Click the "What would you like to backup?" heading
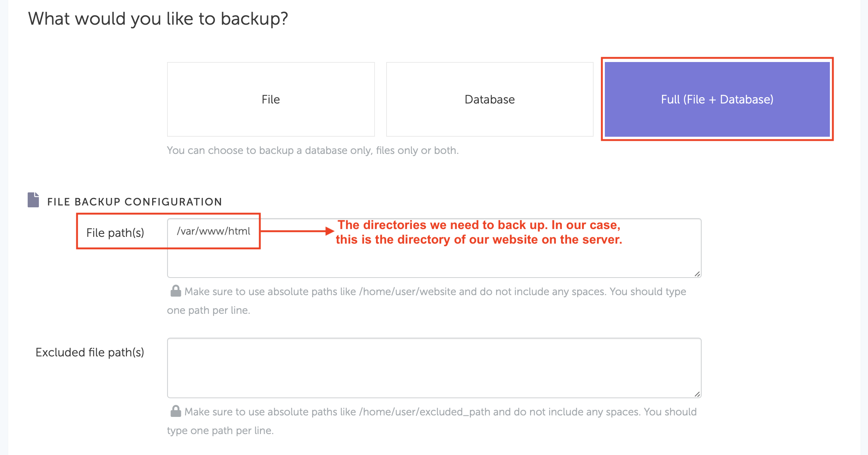Image resolution: width=868 pixels, height=455 pixels. tap(158, 19)
